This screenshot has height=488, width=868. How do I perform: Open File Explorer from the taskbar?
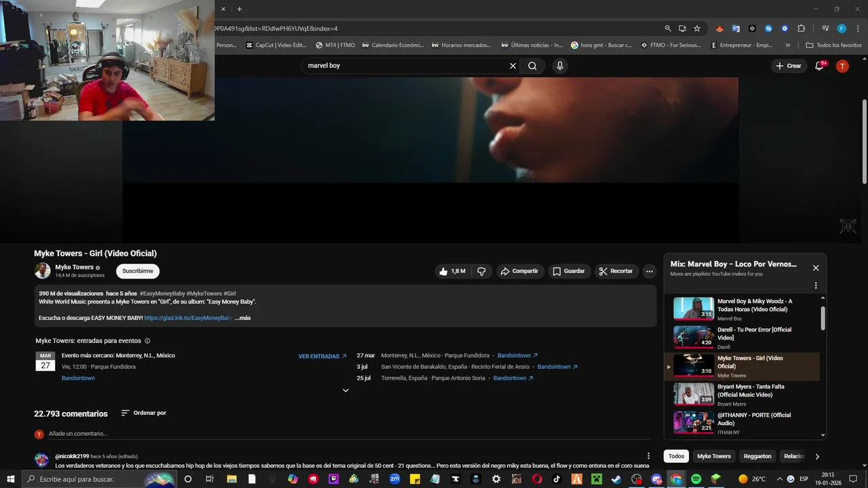[231, 479]
